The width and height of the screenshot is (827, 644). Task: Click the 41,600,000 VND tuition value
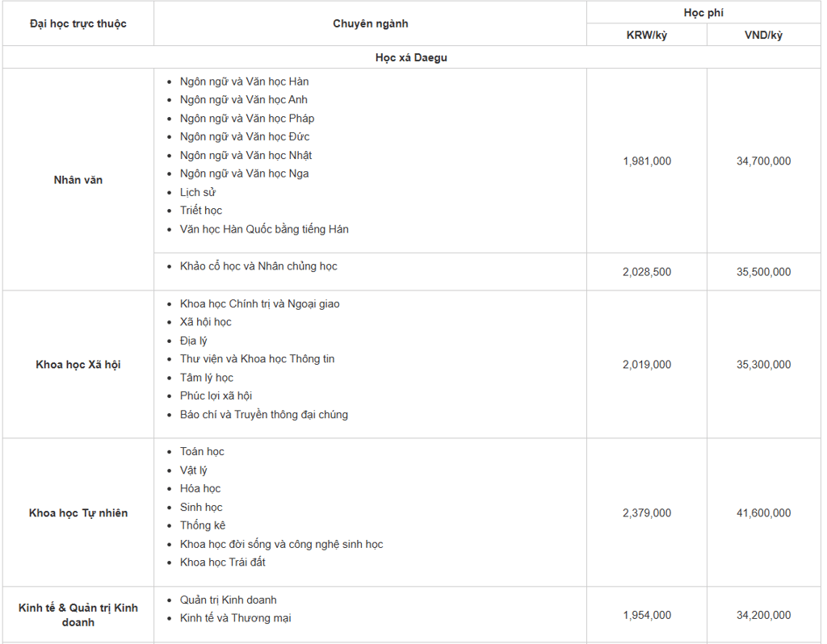pyautogui.click(x=763, y=513)
